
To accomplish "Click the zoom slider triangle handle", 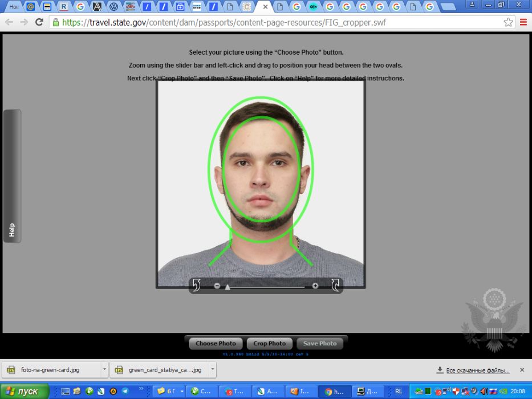I will pos(228,287).
